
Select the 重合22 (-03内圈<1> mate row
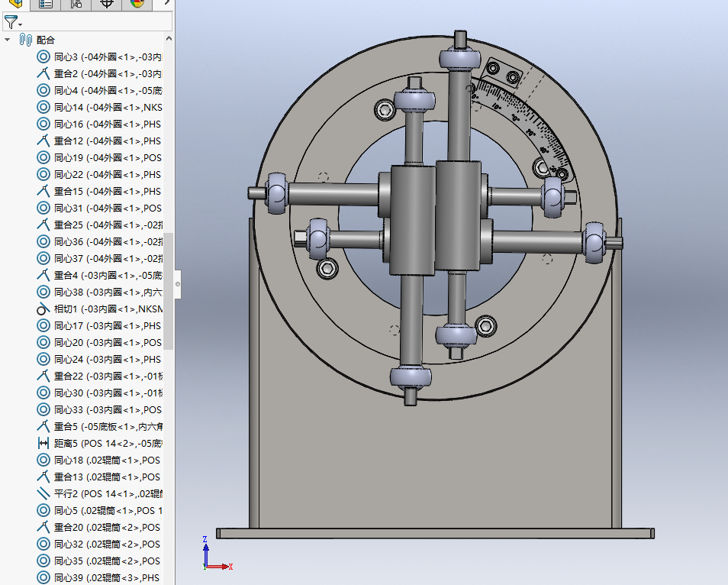tap(99, 376)
